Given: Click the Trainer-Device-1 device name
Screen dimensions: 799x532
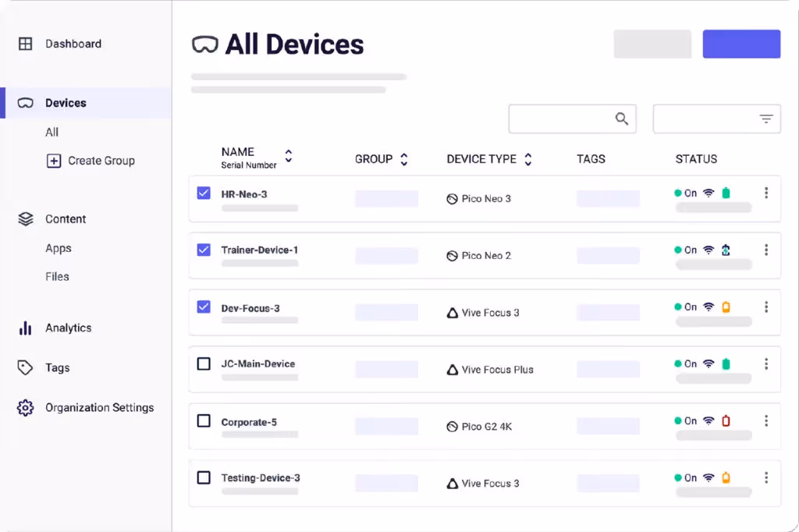Looking at the screenshot, I should tap(259, 250).
